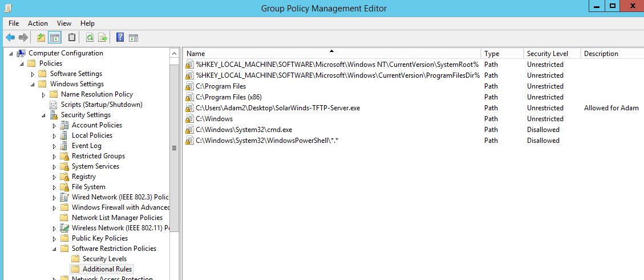Toggle Show/Hide Console Tree icon
The width and height of the screenshot is (644, 280).
(x=55, y=38)
